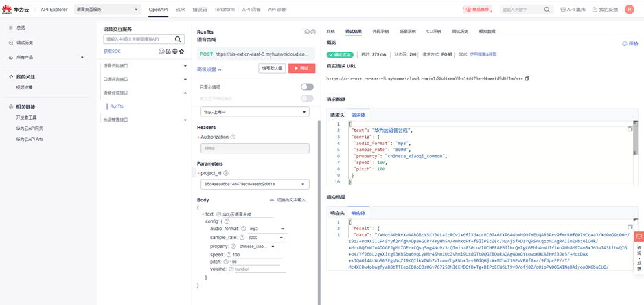644x305 pixels.
Task: Click the help icon next to RunTts title
Action: click(313, 32)
